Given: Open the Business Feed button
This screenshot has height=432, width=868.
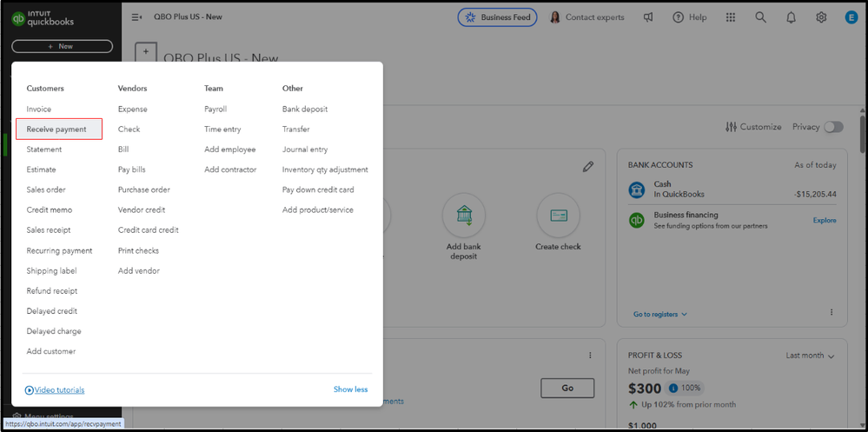Looking at the screenshot, I should point(498,17).
